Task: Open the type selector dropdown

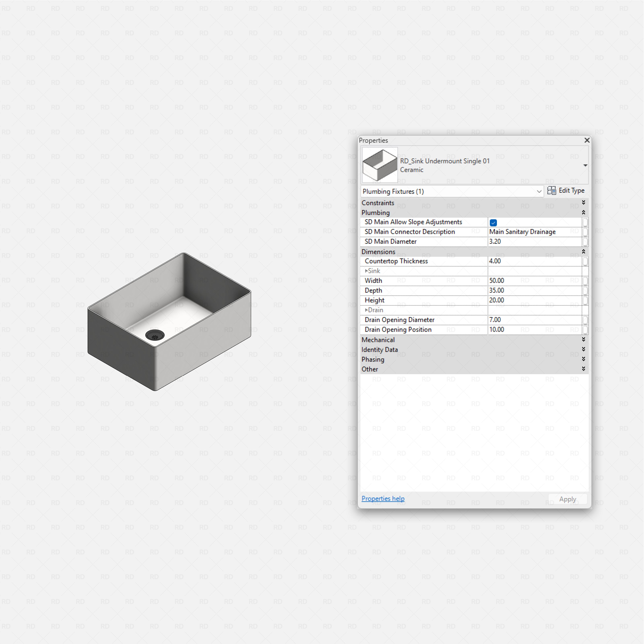Action: (585, 165)
